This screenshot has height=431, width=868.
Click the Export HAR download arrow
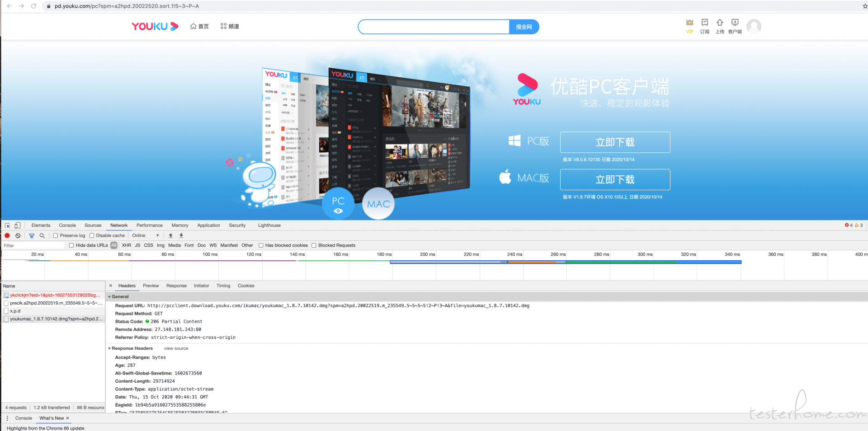coord(181,235)
